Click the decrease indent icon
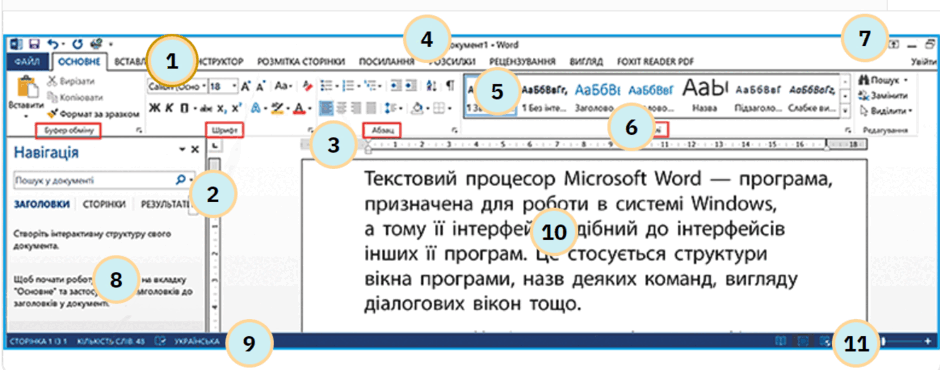Screen dimensions: 940x370 [x=396, y=86]
